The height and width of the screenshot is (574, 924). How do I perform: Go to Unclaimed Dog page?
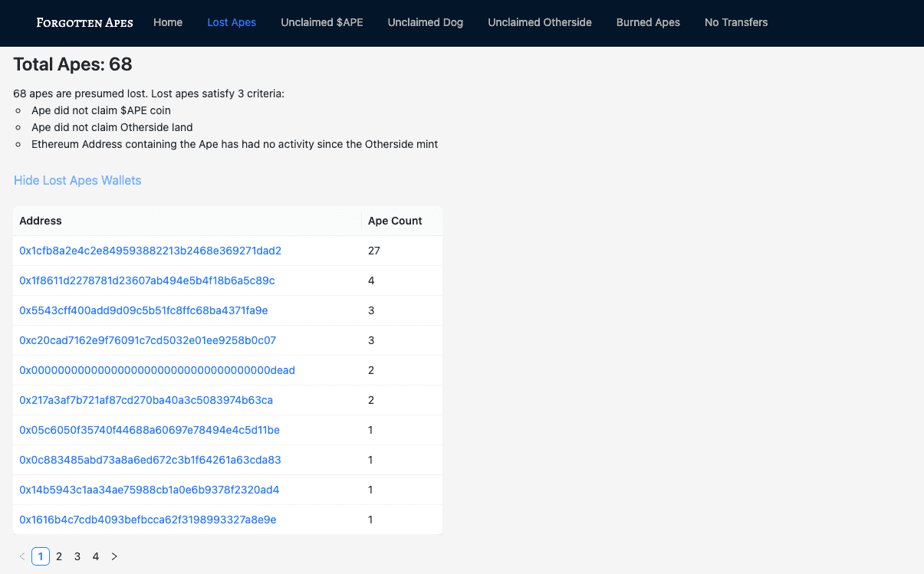[x=426, y=22]
